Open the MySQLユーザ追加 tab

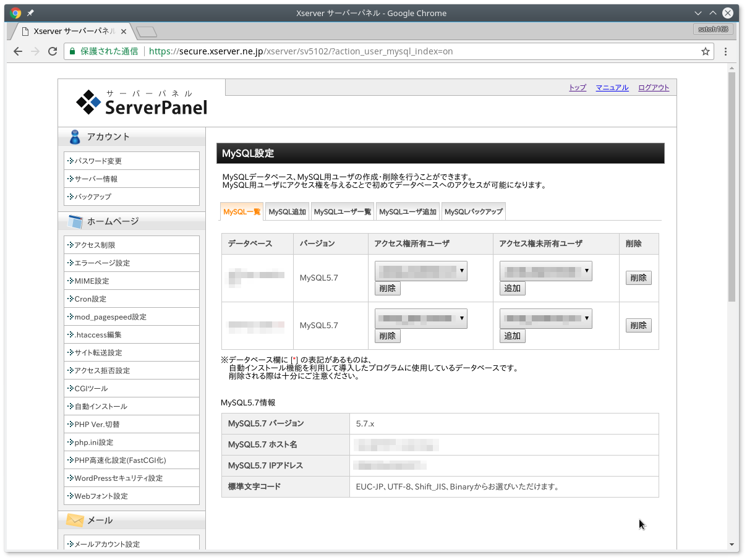click(x=408, y=211)
